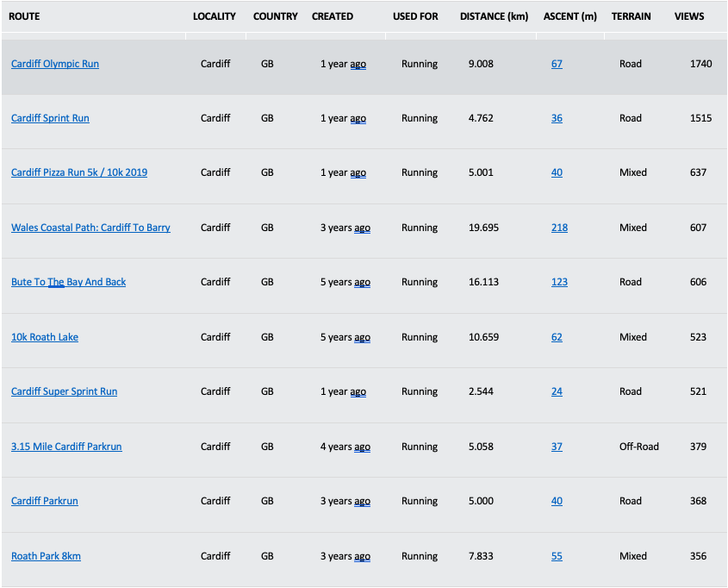Screen dimensions: 728x588
Task: Open the Cardiff Super Sprint Run link
Action: tap(64, 391)
